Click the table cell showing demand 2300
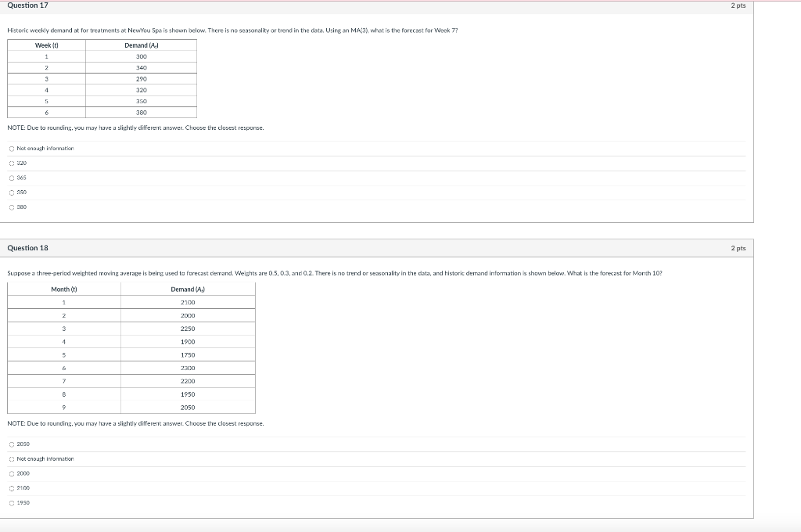Image resolution: width=801 pixels, height=532 pixels. point(188,368)
